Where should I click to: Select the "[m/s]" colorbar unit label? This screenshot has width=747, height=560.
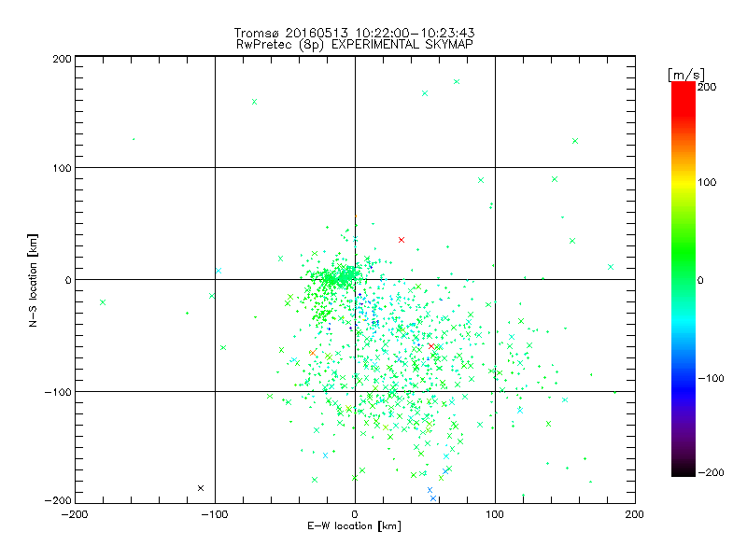(x=686, y=75)
